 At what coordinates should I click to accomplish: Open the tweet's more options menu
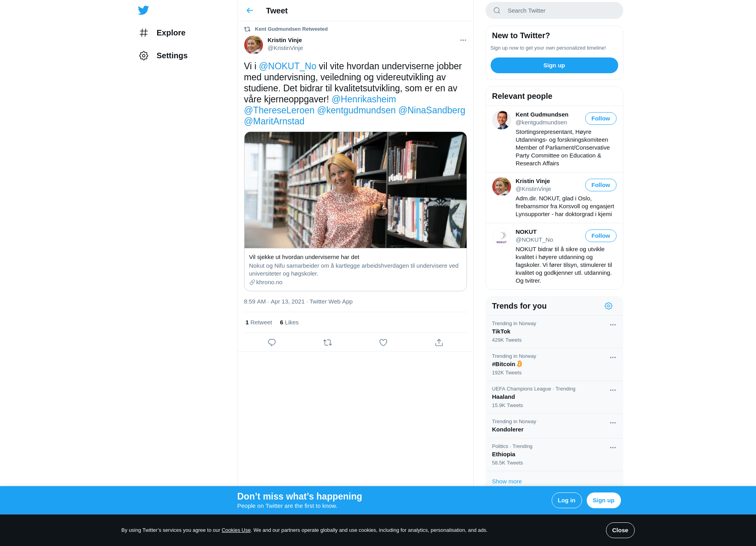[463, 40]
